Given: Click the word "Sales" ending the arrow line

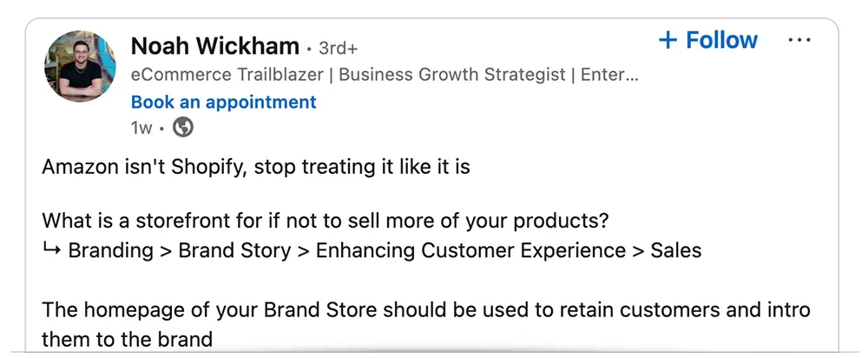Looking at the screenshot, I should 676,250.
